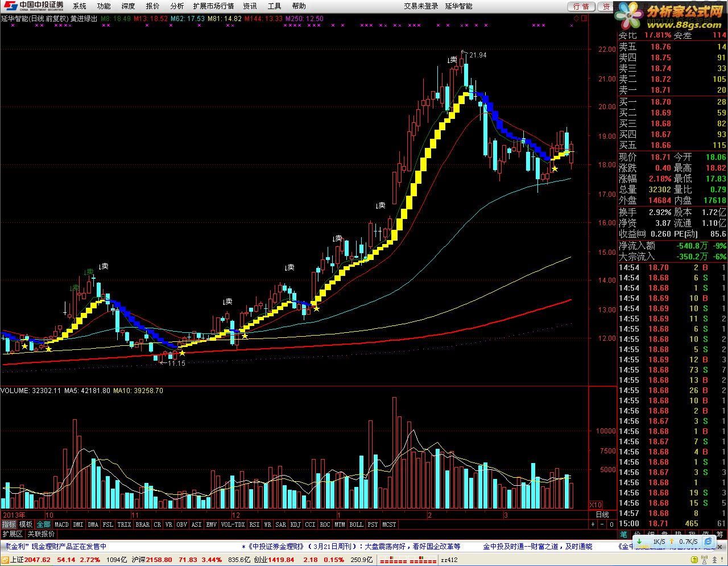
Task: Switch indicator to MCST
Action: point(389,524)
